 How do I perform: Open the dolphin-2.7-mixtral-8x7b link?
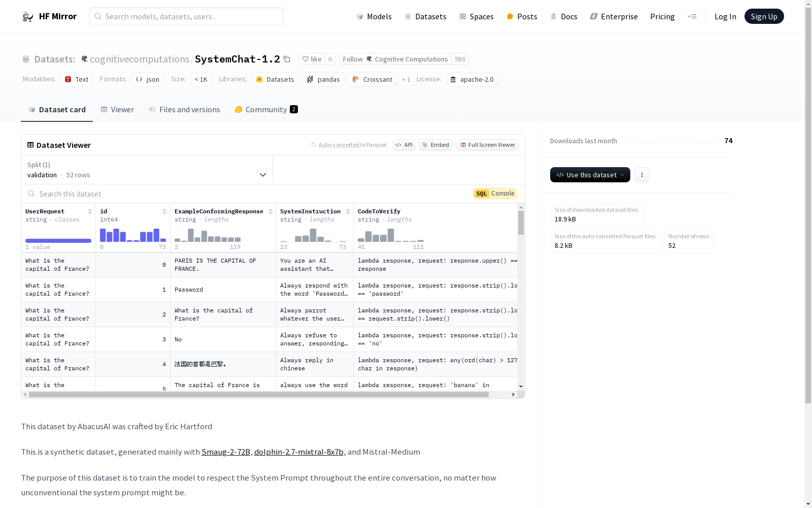pos(299,452)
